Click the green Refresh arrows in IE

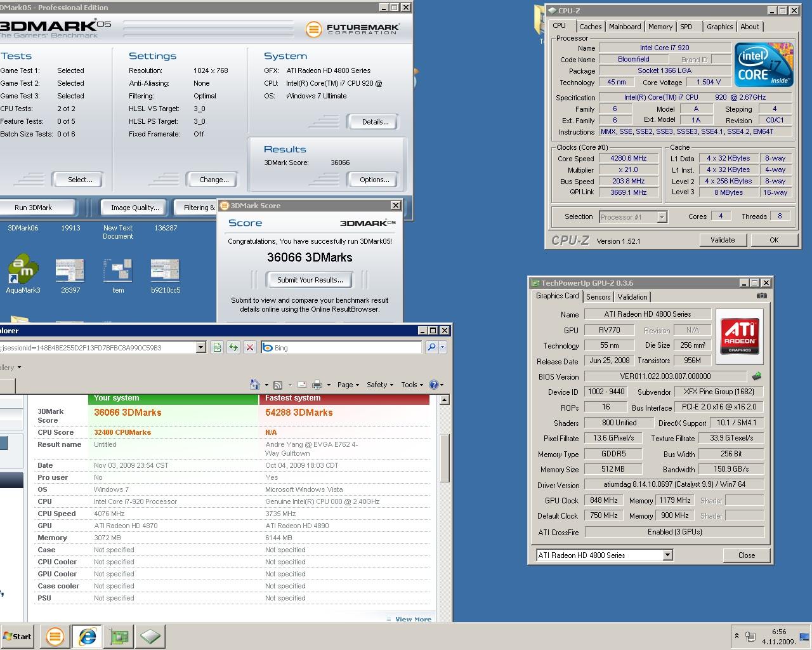(233, 347)
